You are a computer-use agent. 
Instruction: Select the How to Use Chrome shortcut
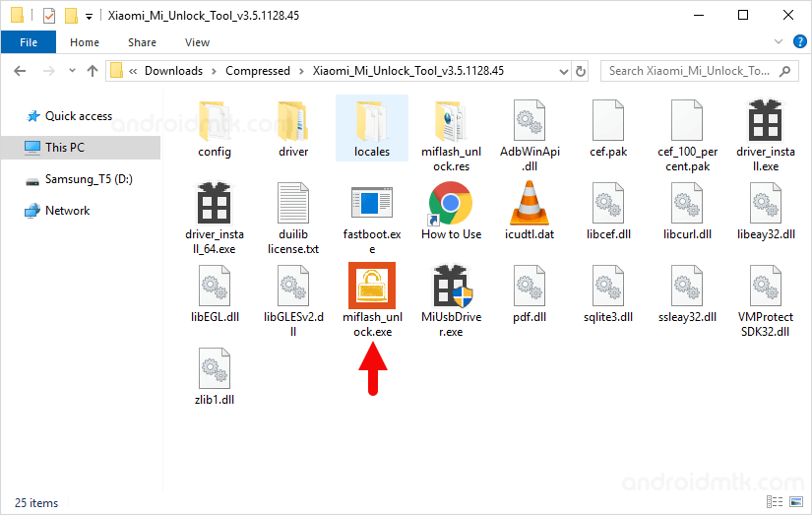point(451,203)
